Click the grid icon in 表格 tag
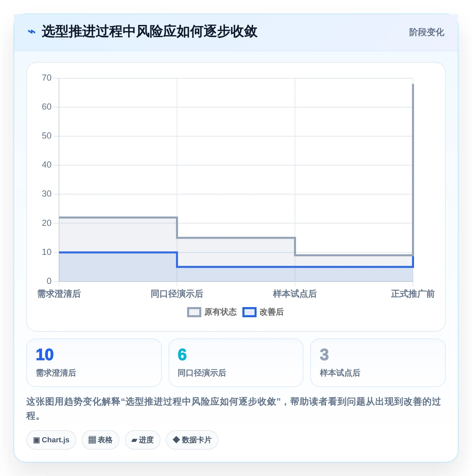Image resolution: width=472 pixels, height=476 pixels. [x=92, y=440]
